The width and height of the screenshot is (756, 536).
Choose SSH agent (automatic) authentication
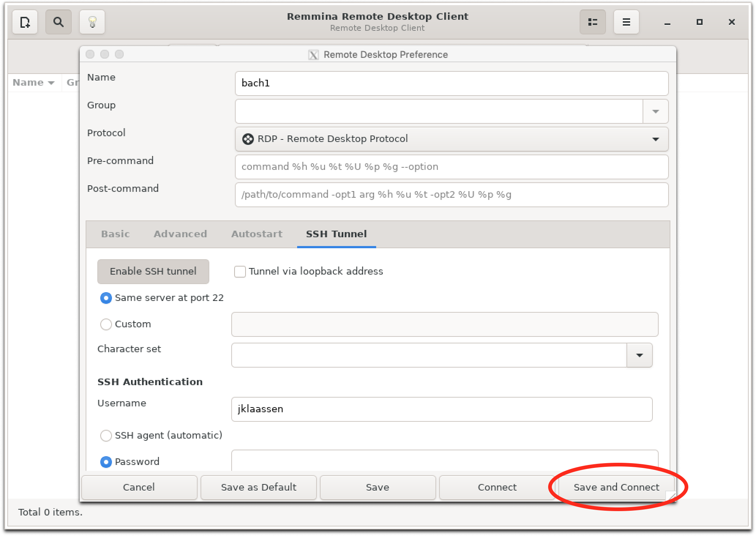[106, 436]
